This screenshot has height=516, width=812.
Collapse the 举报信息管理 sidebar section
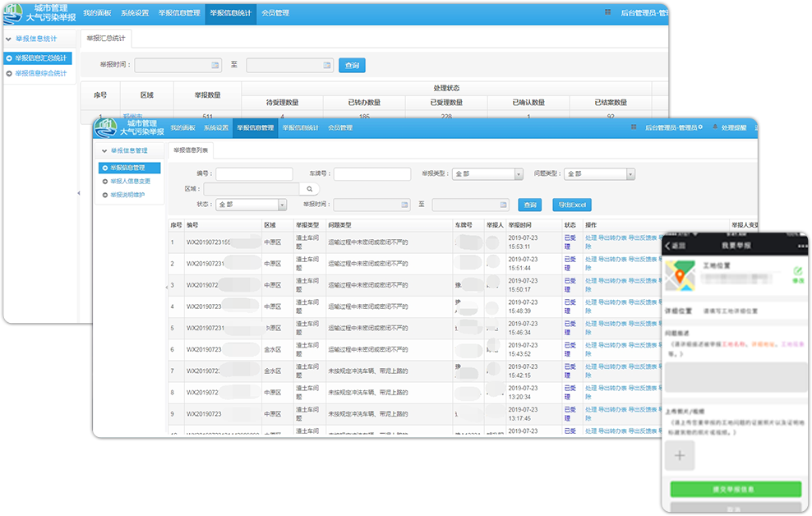click(x=104, y=150)
